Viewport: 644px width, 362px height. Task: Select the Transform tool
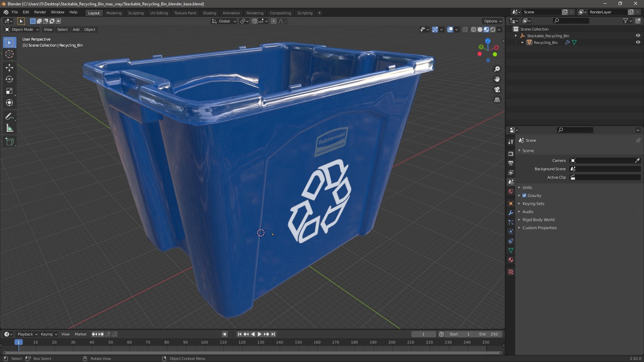pos(9,103)
